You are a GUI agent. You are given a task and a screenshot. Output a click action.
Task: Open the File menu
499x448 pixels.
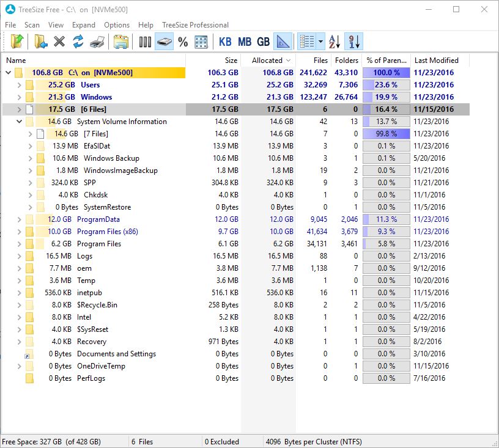tap(10, 25)
